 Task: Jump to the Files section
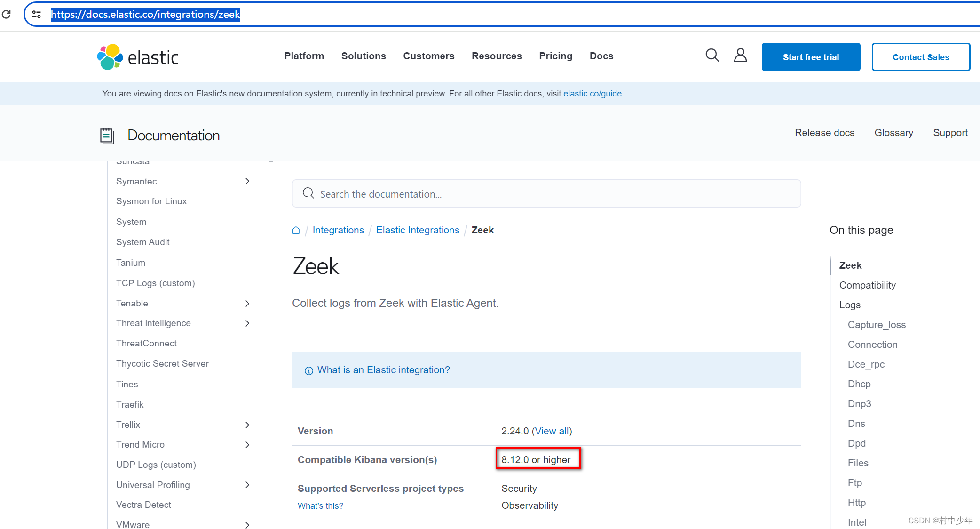click(x=858, y=463)
